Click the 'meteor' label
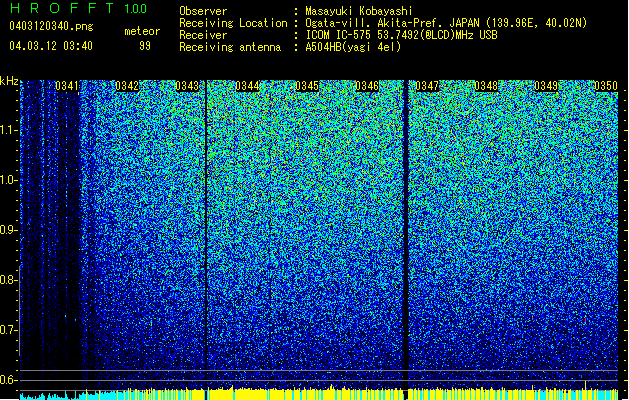 point(142,31)
